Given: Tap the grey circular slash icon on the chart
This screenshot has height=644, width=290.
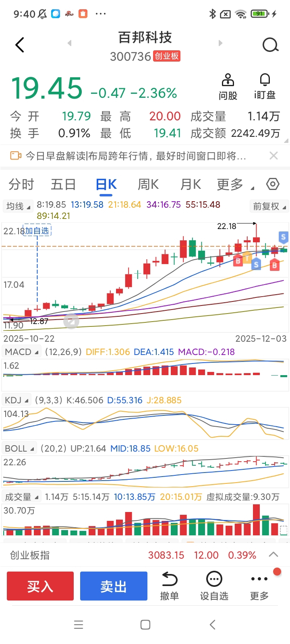Looking at the screenshot, I should 71,321.
